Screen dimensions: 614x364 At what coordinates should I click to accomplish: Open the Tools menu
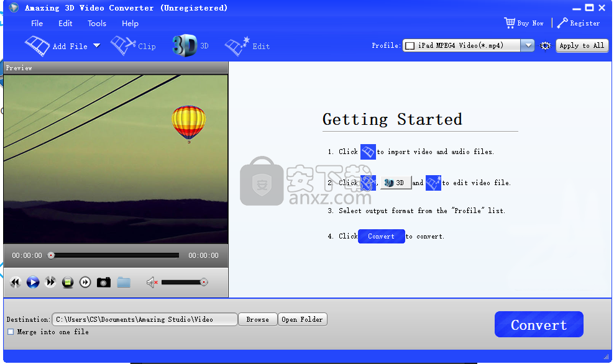tap(97, 24)
